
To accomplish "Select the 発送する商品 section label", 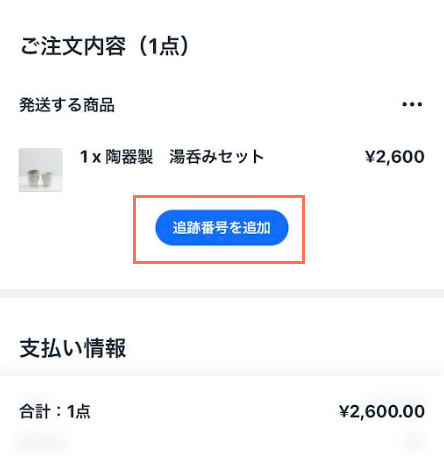I will pyautogui.click(x=67, y=105).
